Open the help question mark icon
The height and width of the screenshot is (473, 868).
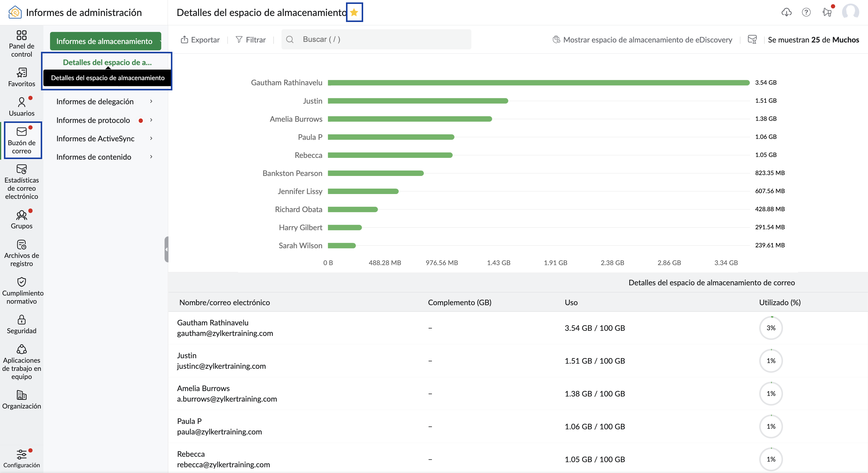pyautogui.click(x=806, y=12)
